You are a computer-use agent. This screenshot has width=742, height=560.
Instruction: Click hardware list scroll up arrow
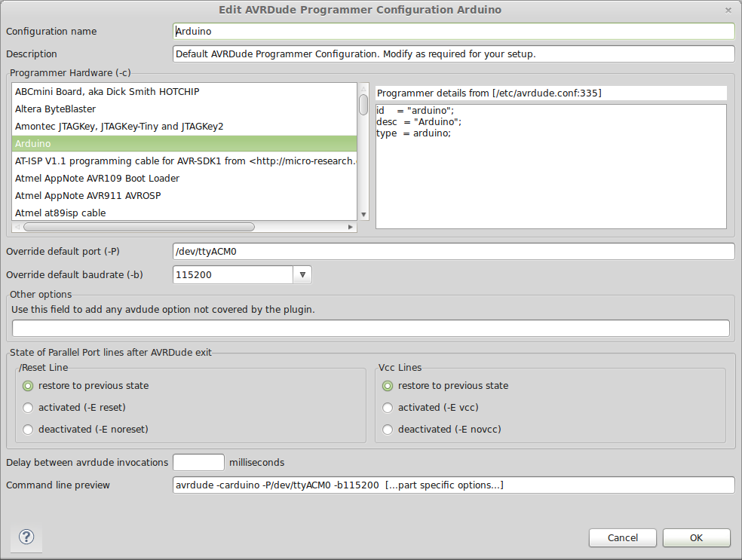pos(363,88)
